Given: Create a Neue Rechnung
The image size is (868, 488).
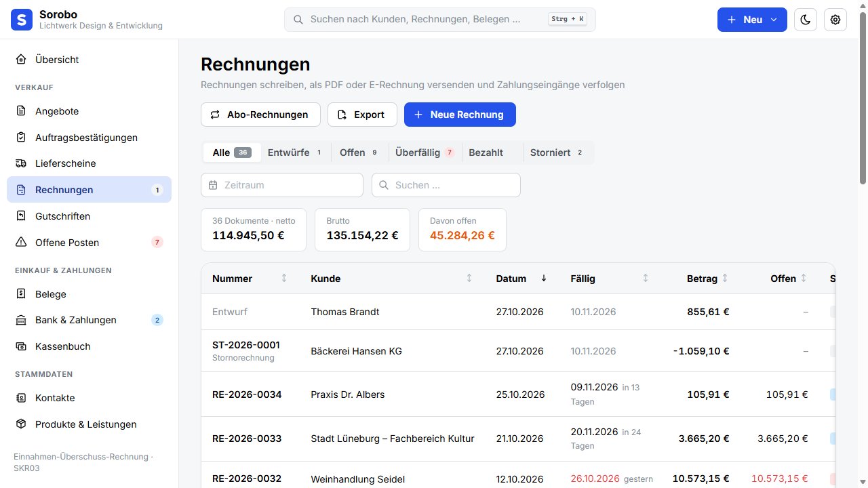Looking at the screenshot, I should click(460, 115).
